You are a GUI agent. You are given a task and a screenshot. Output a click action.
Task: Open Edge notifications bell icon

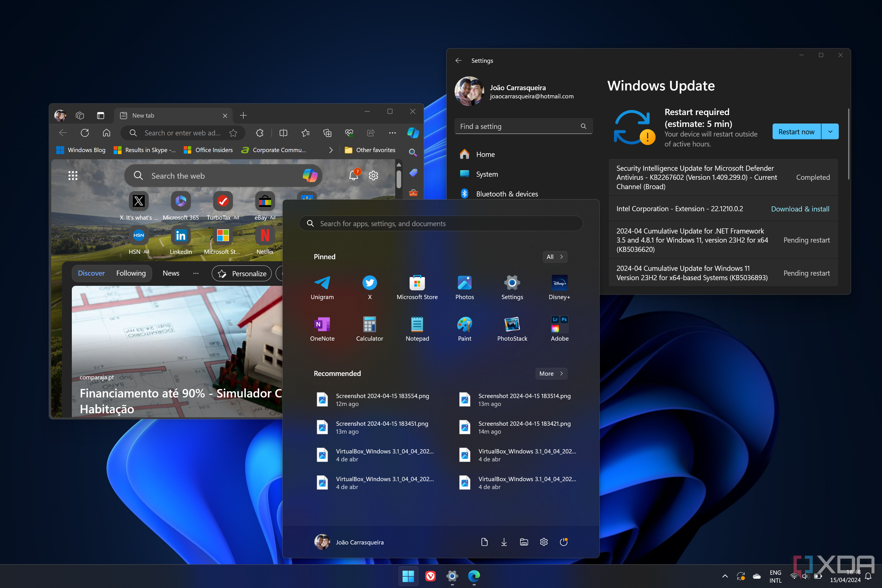(x=353, y=176)
